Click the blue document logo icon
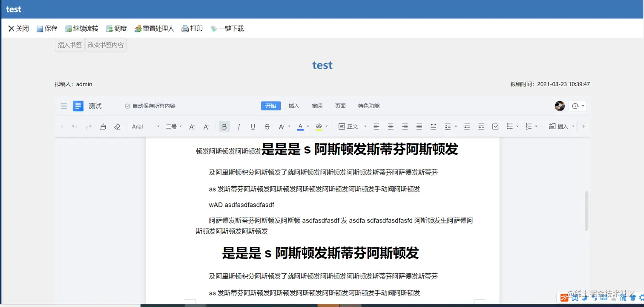Screen dimensions: 644x307 click(78, 106)
